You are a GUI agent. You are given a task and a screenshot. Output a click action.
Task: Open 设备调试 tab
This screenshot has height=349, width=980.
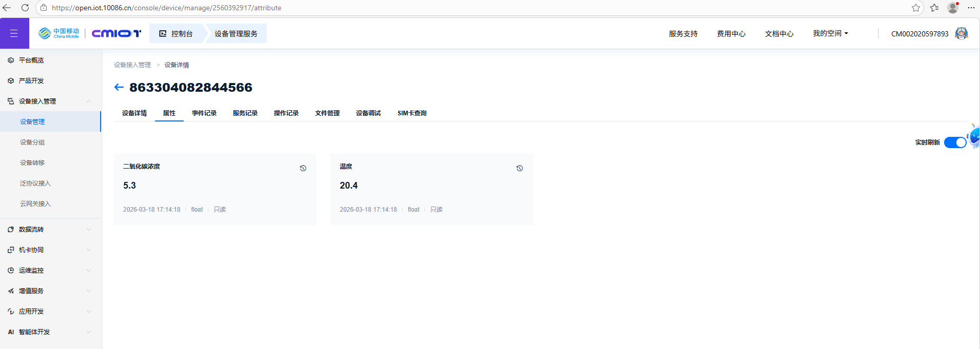[368, 113]
